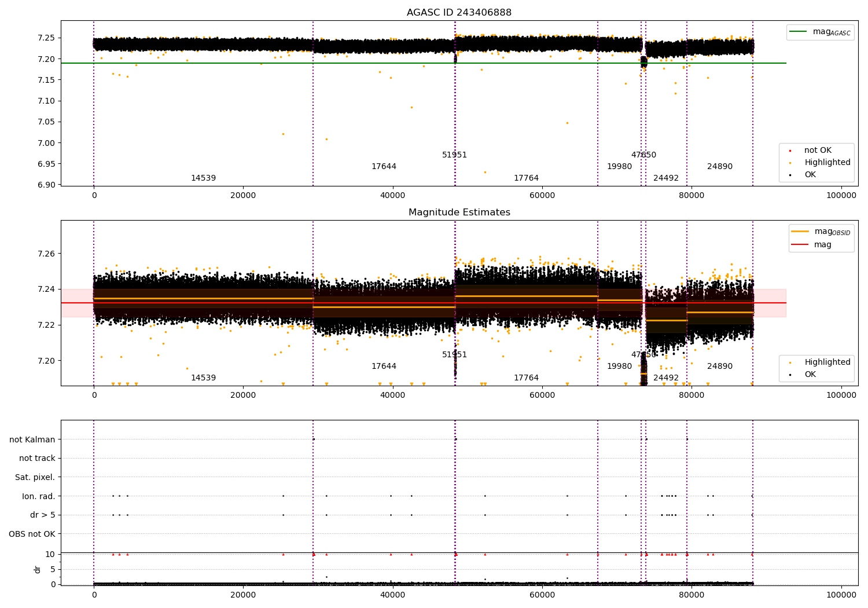Image resolution: width=868 pixels, height=608 pixels.
Task: Click the 7.10 y-axis tick label
Action: 47,101
